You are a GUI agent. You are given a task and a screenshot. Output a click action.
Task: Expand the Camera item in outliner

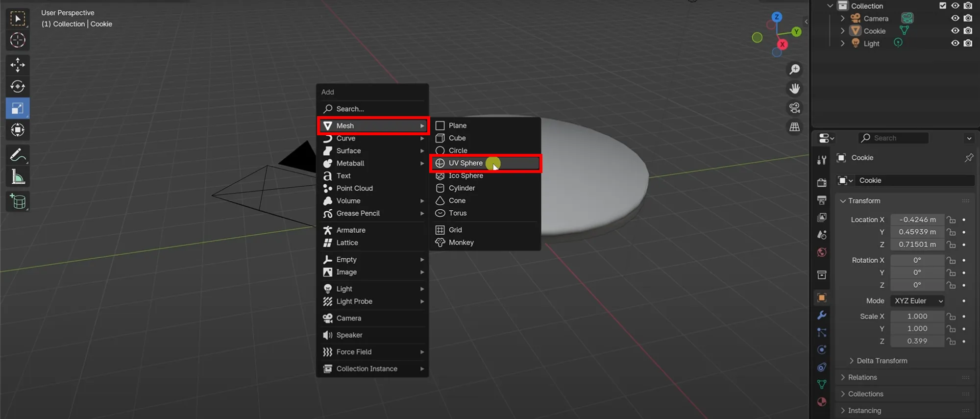pos(842,19)
